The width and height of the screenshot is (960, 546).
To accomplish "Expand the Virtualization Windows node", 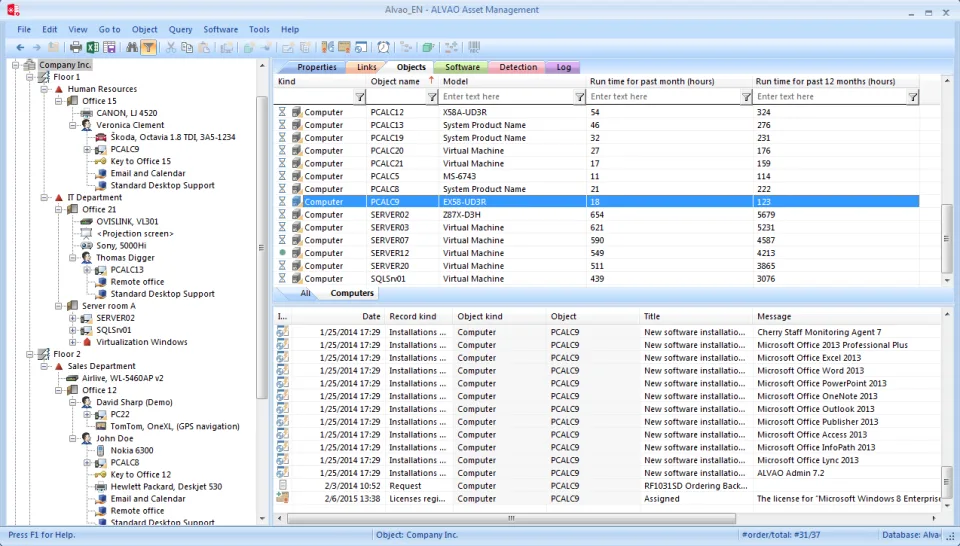I will tap(73, 342).
